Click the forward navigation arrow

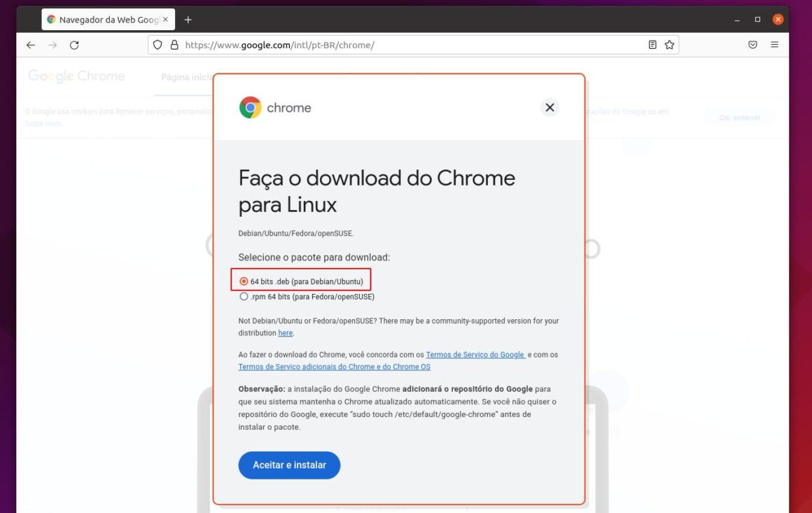click(x=52, y=44)
